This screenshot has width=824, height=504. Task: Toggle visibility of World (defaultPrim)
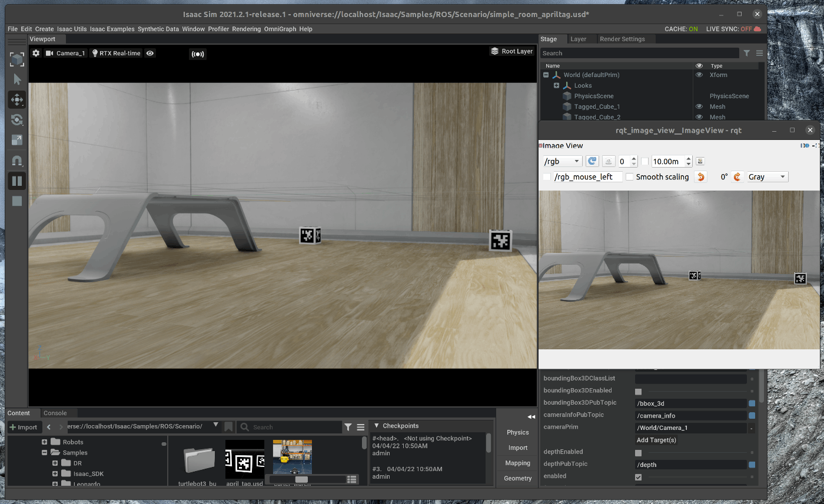tap(699, 75)
